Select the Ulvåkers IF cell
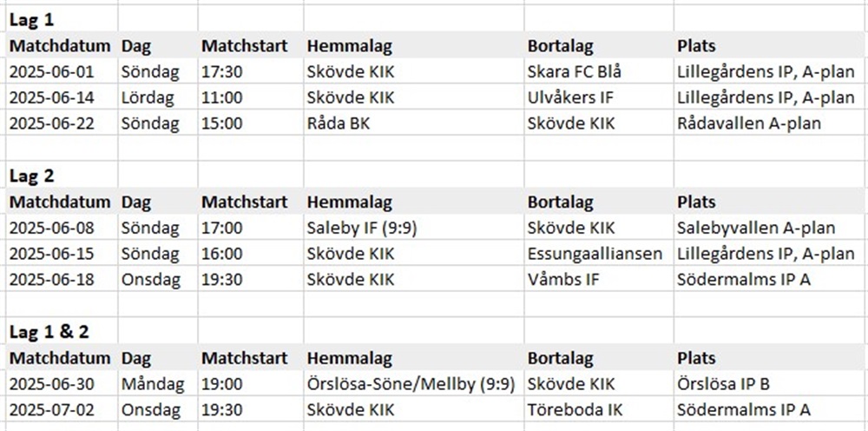The height and width of the screenshot is (431, 868). click(599, 97)
